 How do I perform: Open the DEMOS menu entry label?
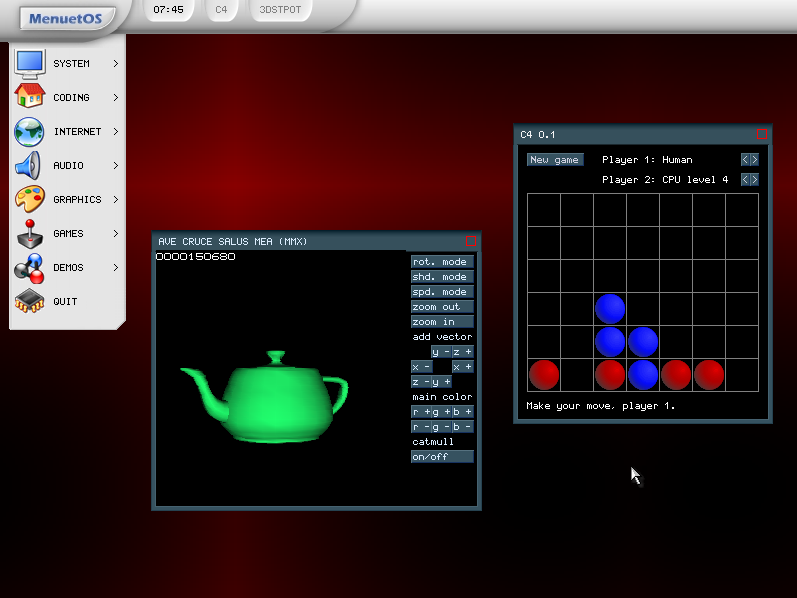(x=68, y=267)
